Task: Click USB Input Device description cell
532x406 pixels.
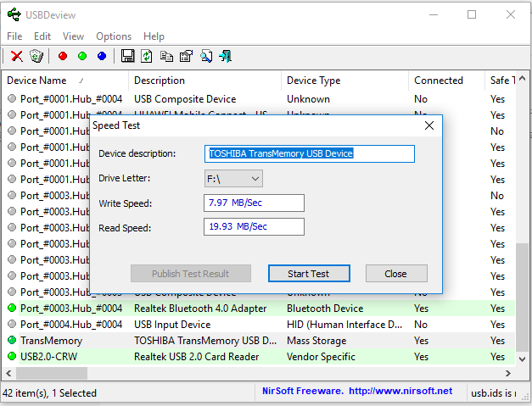Action: (172, 325)
